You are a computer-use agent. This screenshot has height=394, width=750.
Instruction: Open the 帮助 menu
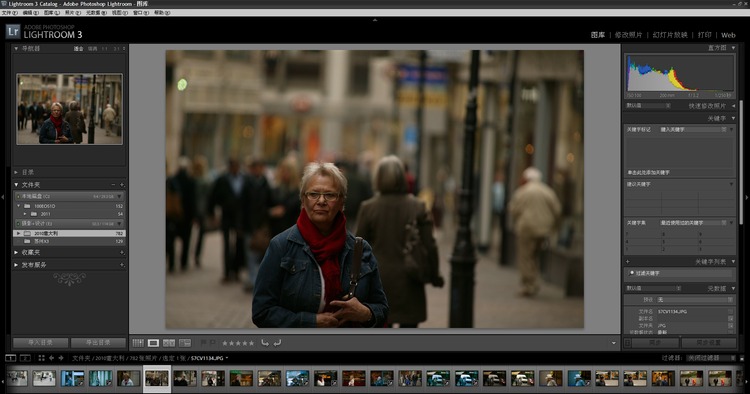click(162, 13)
